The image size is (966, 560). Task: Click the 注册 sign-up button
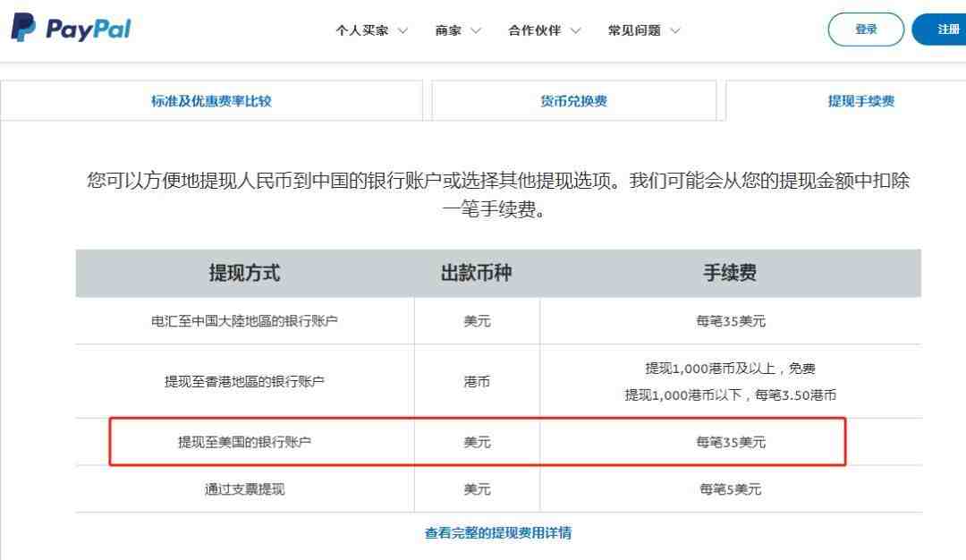939,29
